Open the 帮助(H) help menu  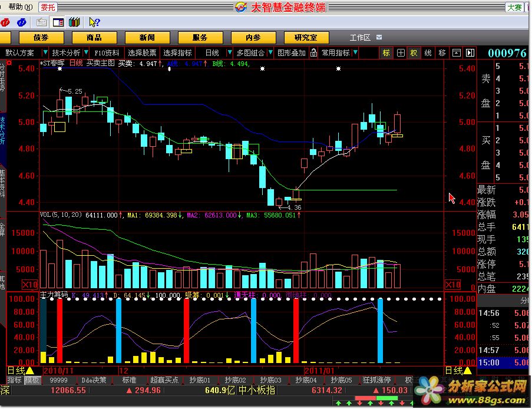[x=21, y=7]
